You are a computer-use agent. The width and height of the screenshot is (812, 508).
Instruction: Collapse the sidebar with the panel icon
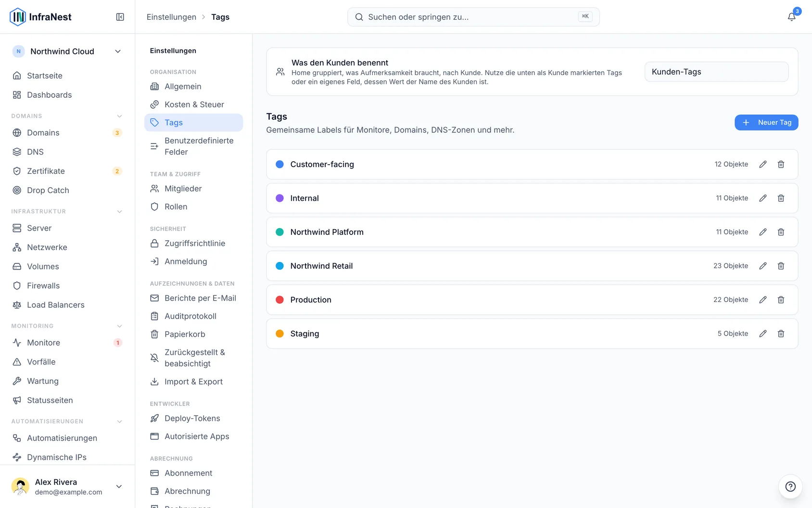[x=120, y=17]
